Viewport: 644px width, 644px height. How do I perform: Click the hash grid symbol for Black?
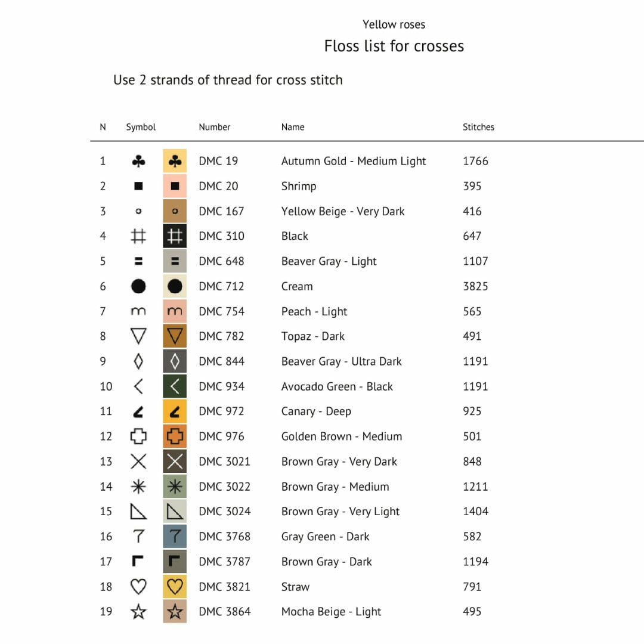pyautogui.click(x=138, y=236)
